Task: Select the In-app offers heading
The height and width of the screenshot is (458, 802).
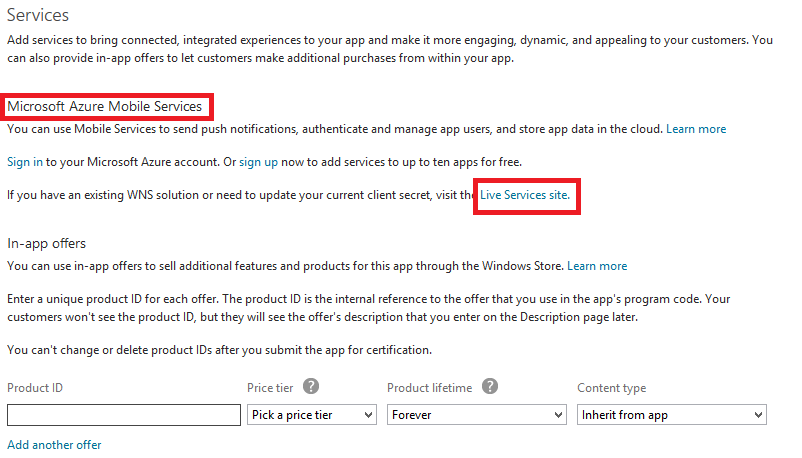Action: click(x=47, y=244)
